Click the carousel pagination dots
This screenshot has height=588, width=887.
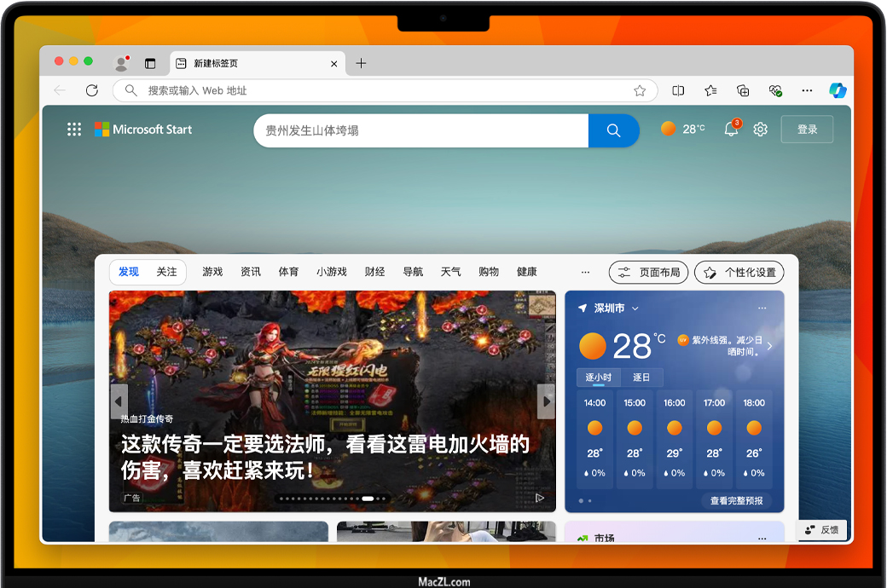pyautogui.click(x=333, y=499)
